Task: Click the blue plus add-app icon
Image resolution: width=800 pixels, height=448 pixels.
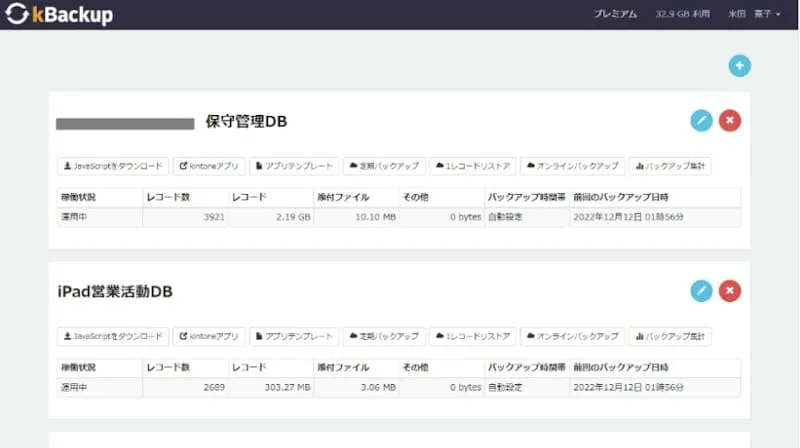Action: [739, 66]
